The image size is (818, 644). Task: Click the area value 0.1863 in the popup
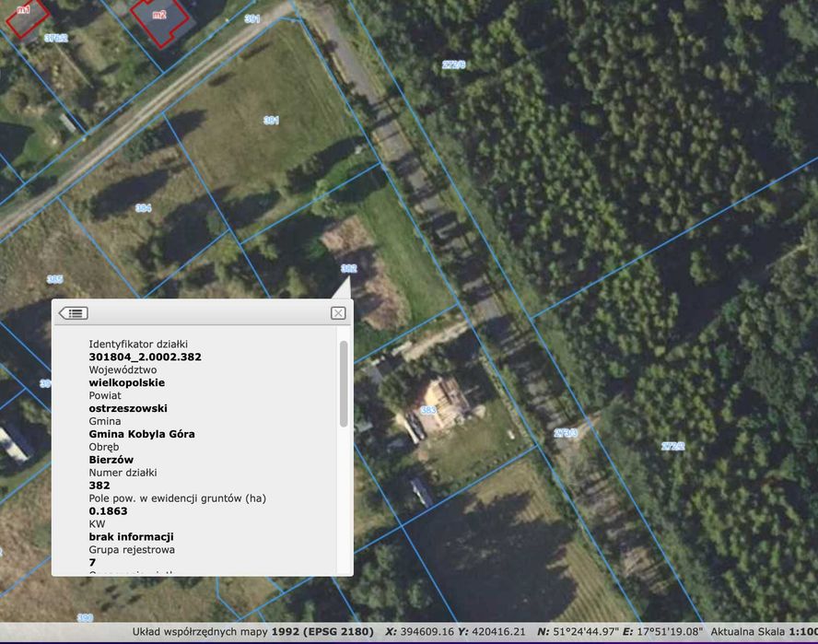(108, 511)
